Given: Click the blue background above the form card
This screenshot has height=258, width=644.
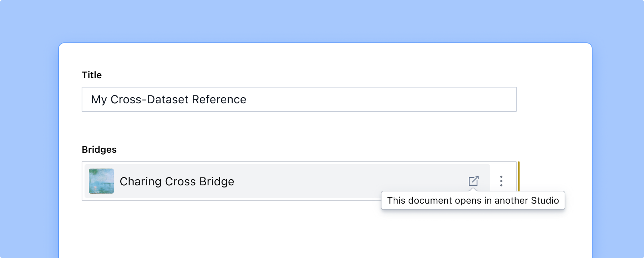Looking at the screenshot, I should 322,20.
